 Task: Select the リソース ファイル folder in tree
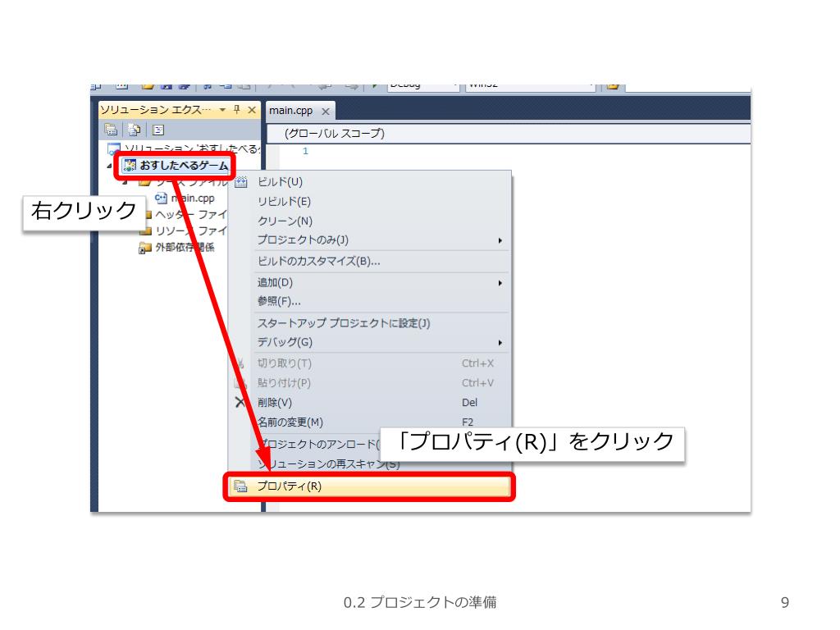[190, 231]
